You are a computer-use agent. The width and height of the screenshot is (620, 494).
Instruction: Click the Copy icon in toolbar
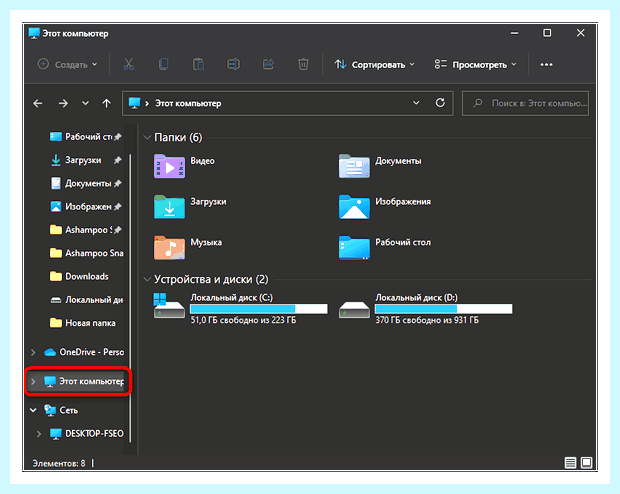click(163, 64)
